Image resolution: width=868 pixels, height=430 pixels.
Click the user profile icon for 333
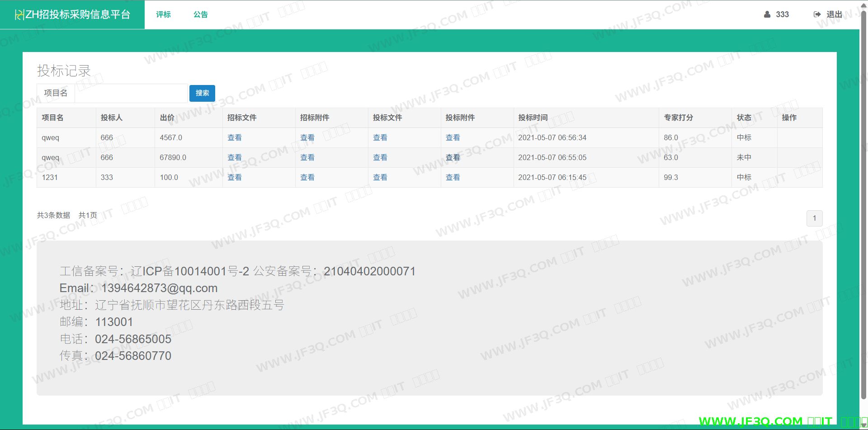767,14
